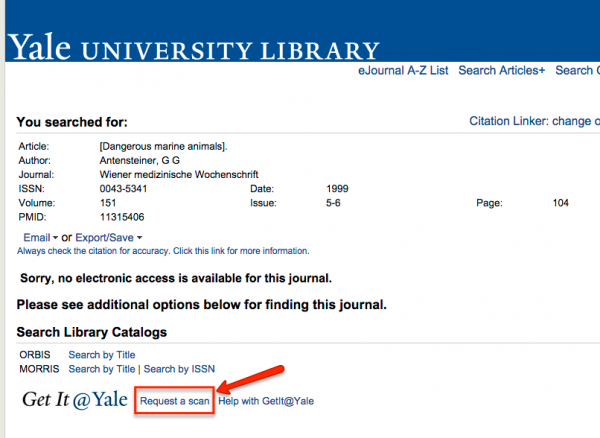Search MORRIS catalog by ISSN
This screenshot has height=438, width=600.
179,369
